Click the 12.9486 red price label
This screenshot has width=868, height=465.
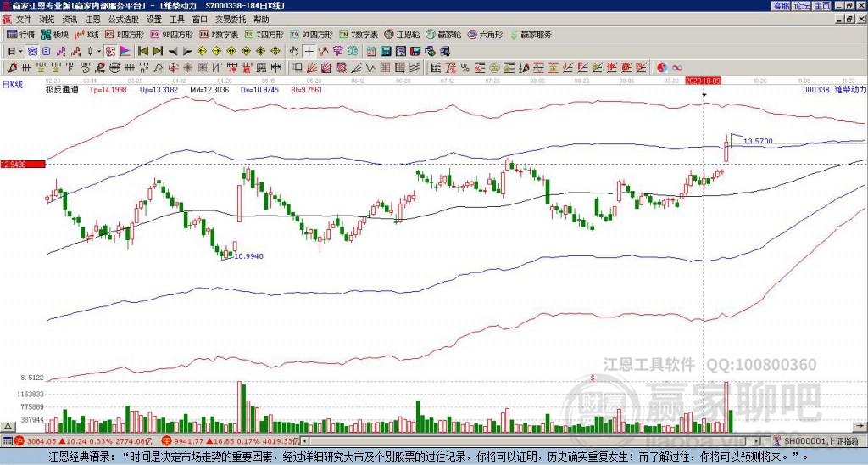click(23, 164)
